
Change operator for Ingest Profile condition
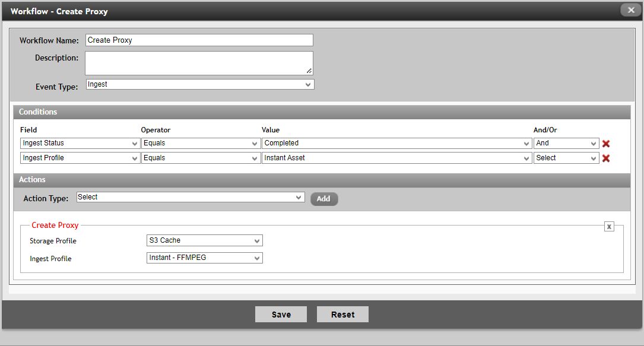click(201, 158)
